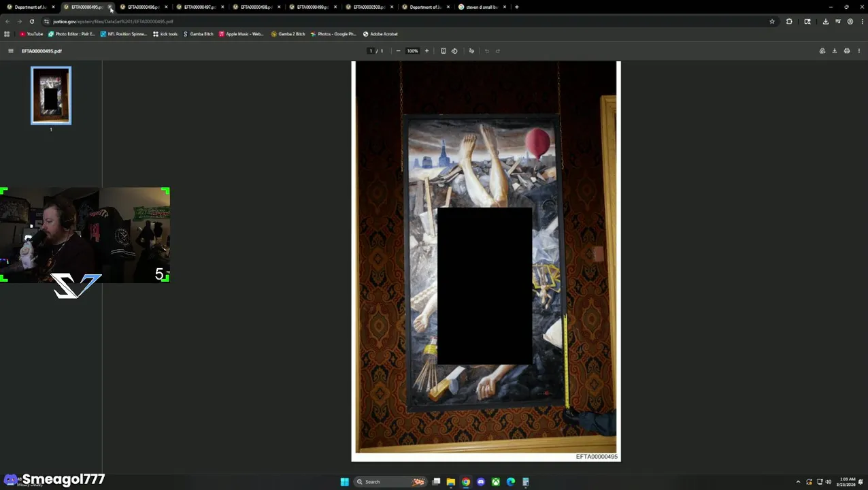Go back to previous page
Image resolution: width=868 pixels, height=490 pixels.
coord(7,22)
